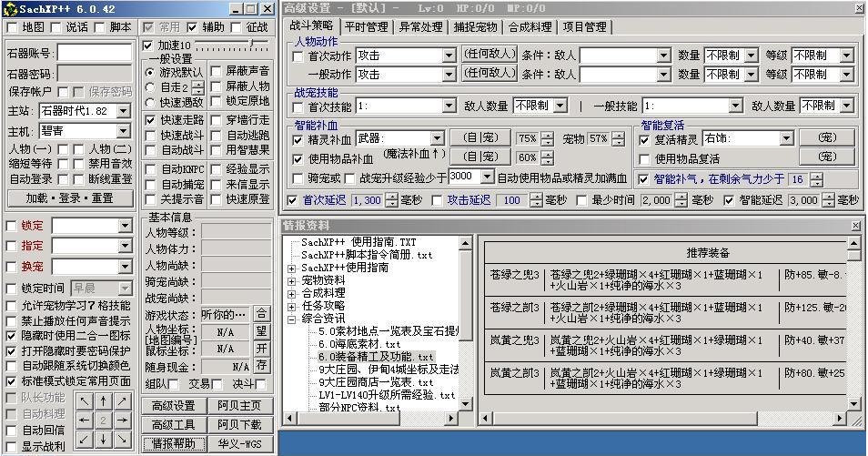Click the tree panel horizontal scrollbar
Image resolution: width=868 pixels, height=456 pixels.
[x=371, y=419]
